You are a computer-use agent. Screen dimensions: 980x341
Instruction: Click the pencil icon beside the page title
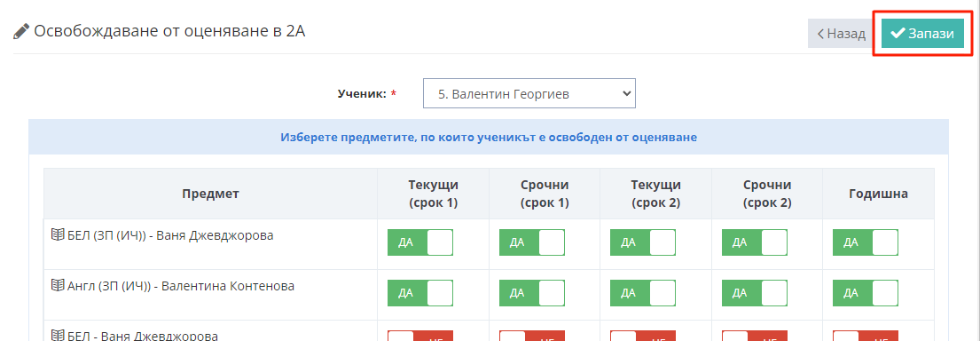21,31
